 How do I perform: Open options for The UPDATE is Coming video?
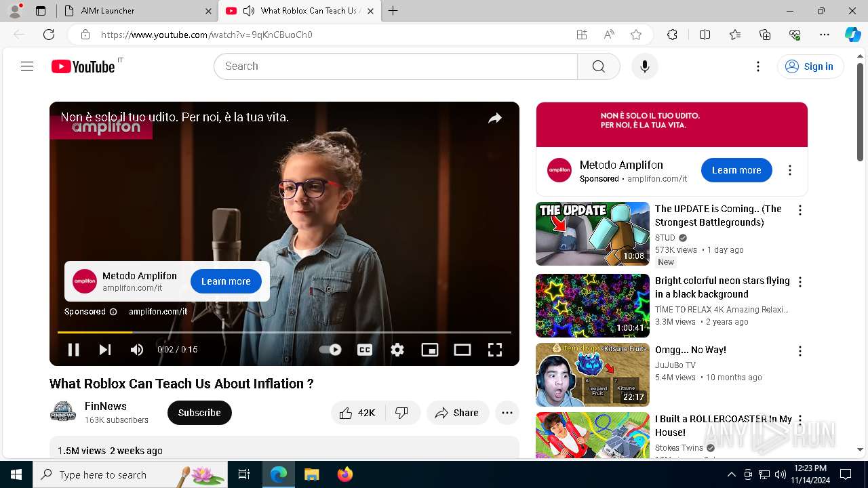pos(800,211)
